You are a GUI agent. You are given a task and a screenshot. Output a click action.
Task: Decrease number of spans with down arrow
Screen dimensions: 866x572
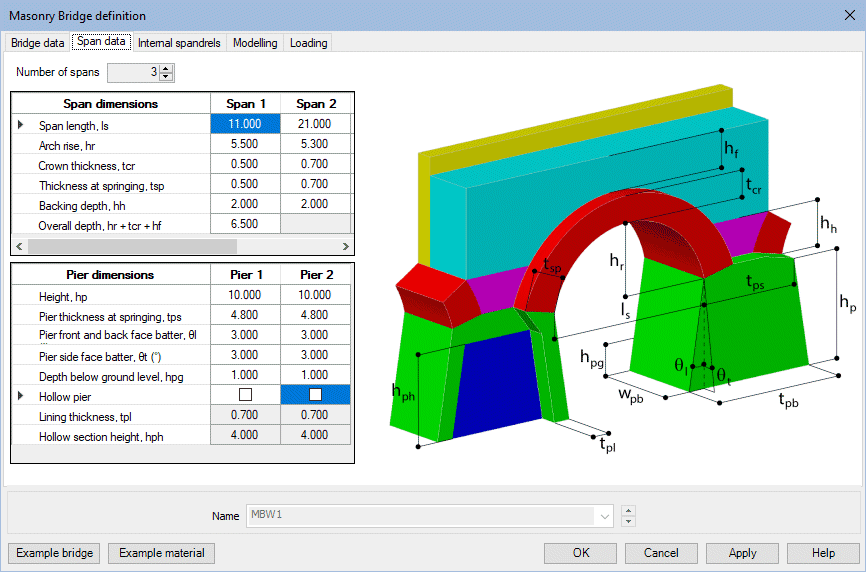[166, 77]
